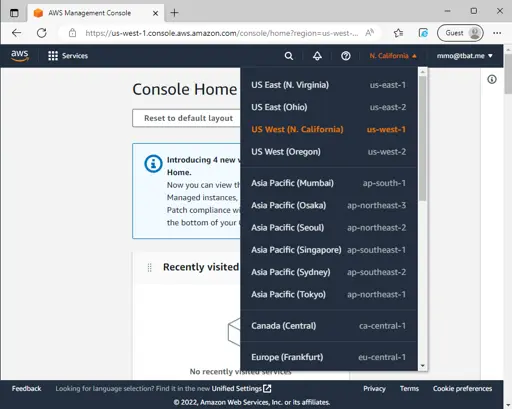Open the browser collections icon
Image resolution: width=512 pixels, height=409 pixels.
tap(423, 33)
